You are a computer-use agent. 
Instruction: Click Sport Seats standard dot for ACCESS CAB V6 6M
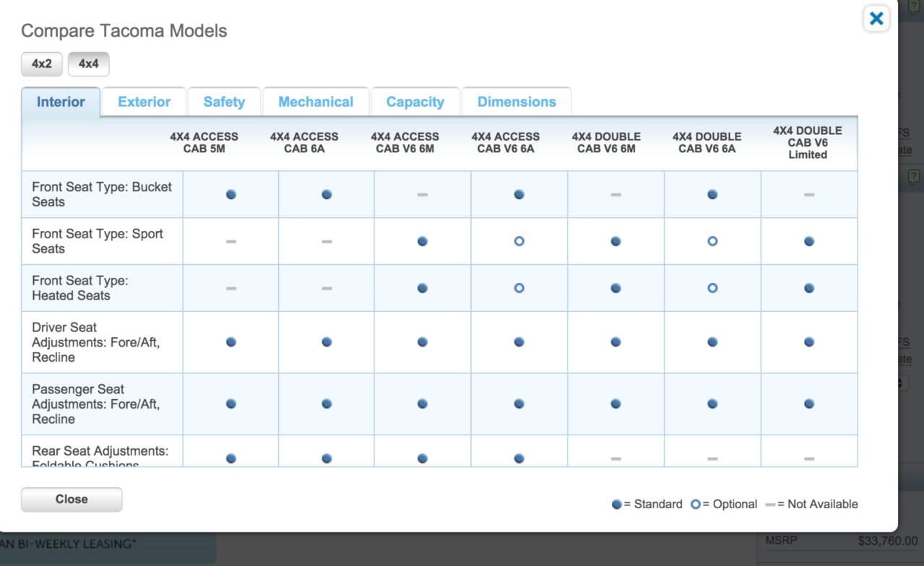(423, 241)
